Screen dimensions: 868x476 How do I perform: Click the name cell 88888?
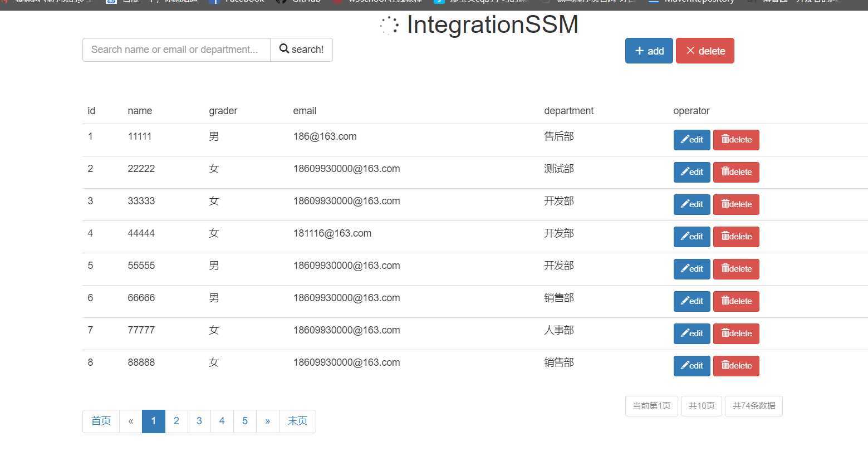141,362
